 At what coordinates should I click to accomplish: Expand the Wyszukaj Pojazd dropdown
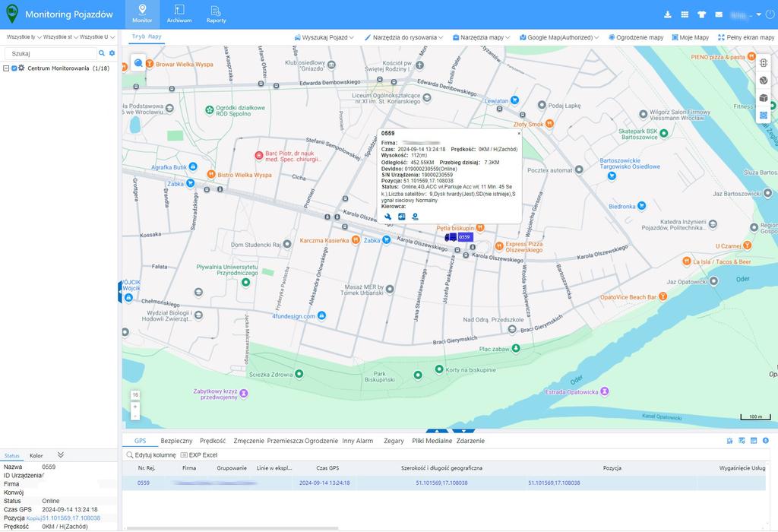point(324,37)
